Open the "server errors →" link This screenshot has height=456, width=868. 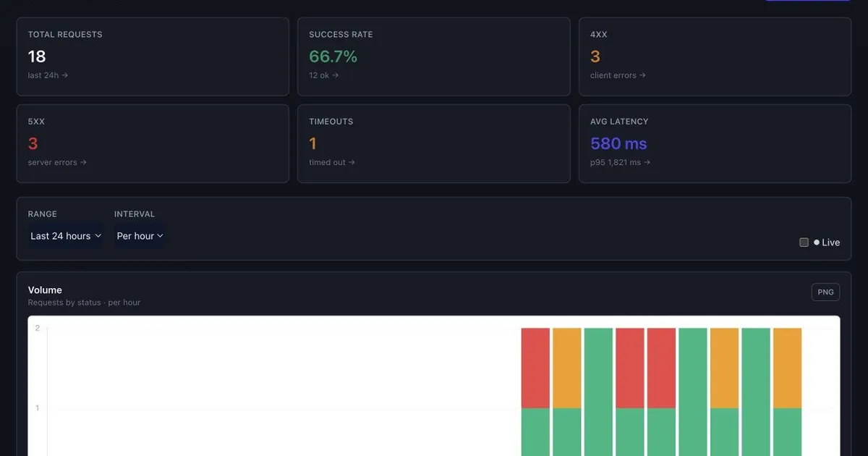click(x=58, y=162)
